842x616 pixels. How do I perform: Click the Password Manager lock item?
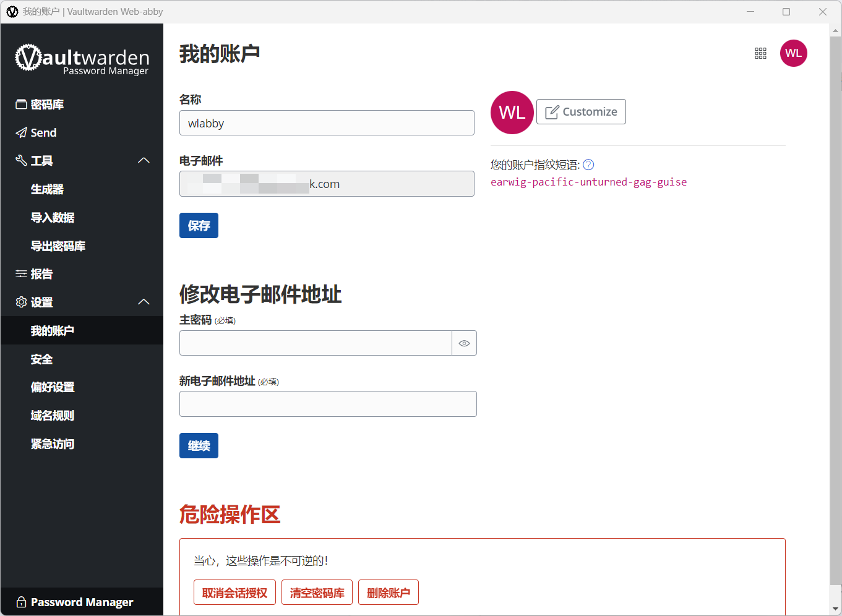[82, 602]
